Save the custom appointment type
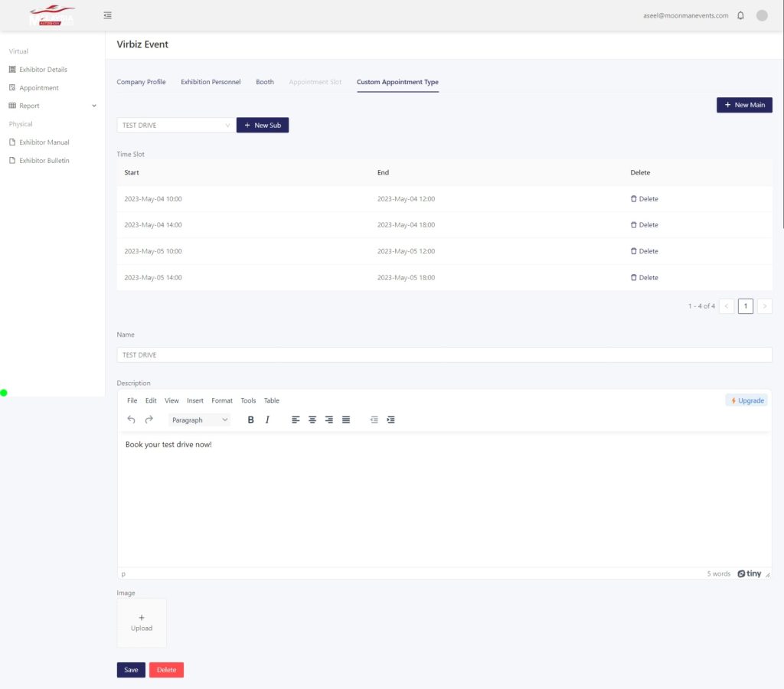Image resolution: width=784 pixels, height=689 pixels. [x=131, y=670]
